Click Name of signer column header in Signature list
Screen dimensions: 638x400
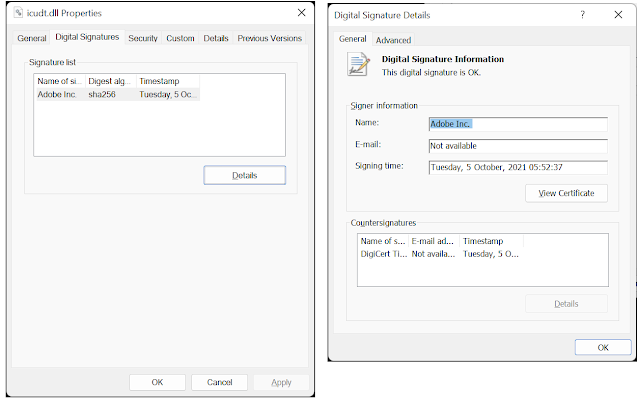[60, 81]
